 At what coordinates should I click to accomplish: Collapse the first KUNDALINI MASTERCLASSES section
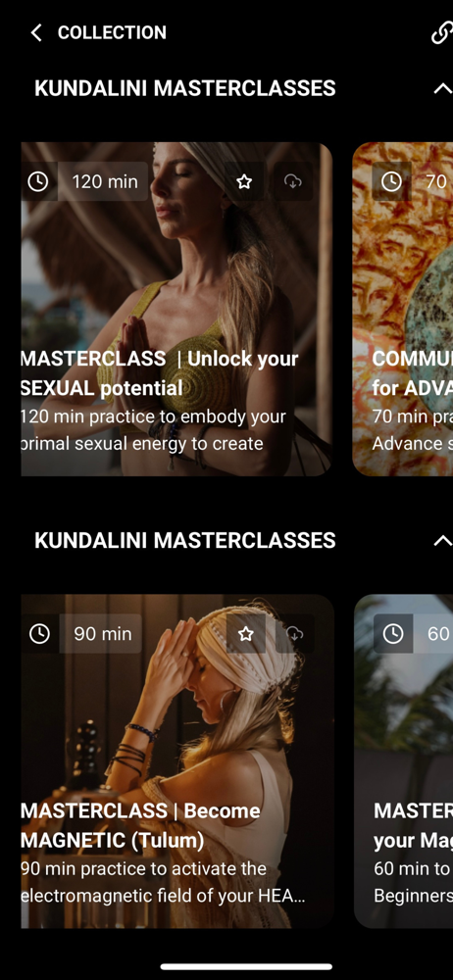pyautogui.click(x=442, y=89)
